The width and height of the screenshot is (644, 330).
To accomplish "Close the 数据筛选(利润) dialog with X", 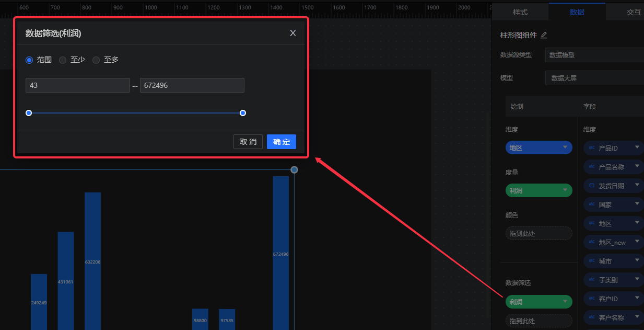I will [293, 33].
